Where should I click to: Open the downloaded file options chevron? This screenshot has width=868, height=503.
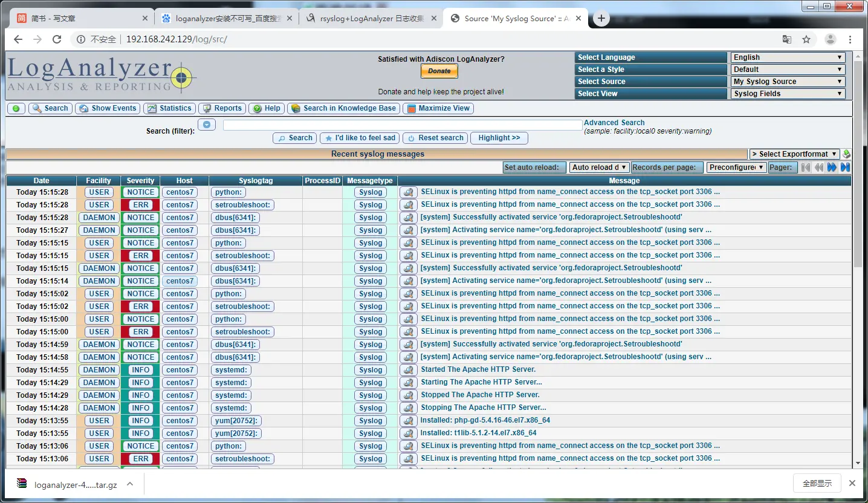(130, 484)
